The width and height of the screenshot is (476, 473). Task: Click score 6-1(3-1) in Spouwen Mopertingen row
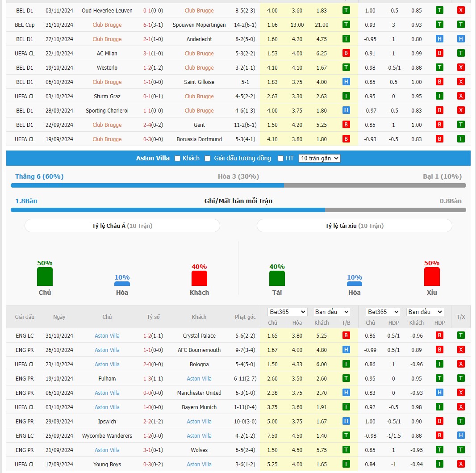point(153,25)
